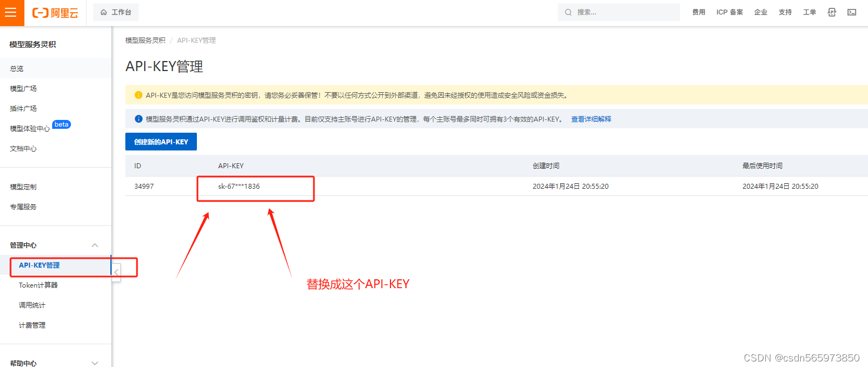Click the last used time cell of row 34997

[780, 187]
